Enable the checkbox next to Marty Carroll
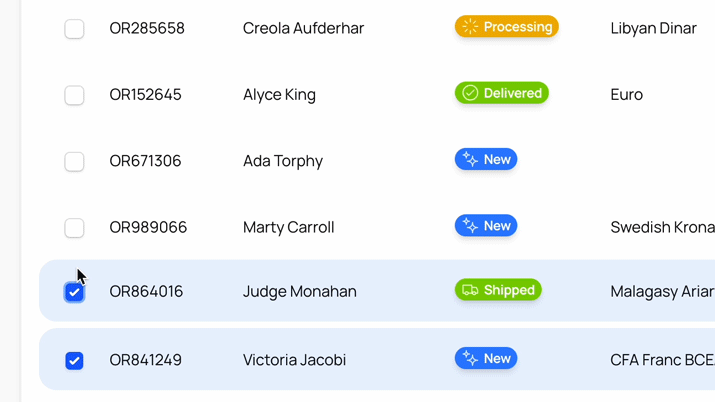This screenshot has width=715, height=402. click(x=74, y=228)
